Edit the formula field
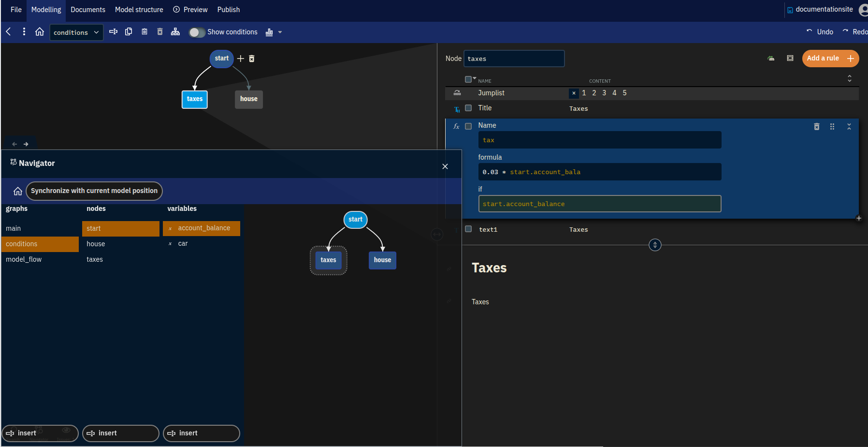 click(x=600, y=172)
